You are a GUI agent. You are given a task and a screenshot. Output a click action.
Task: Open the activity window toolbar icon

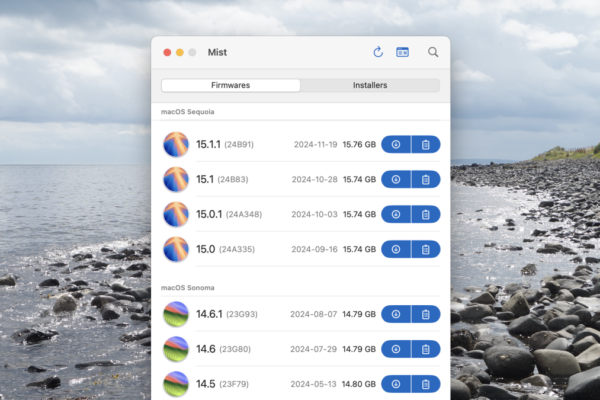pos(402,52)
